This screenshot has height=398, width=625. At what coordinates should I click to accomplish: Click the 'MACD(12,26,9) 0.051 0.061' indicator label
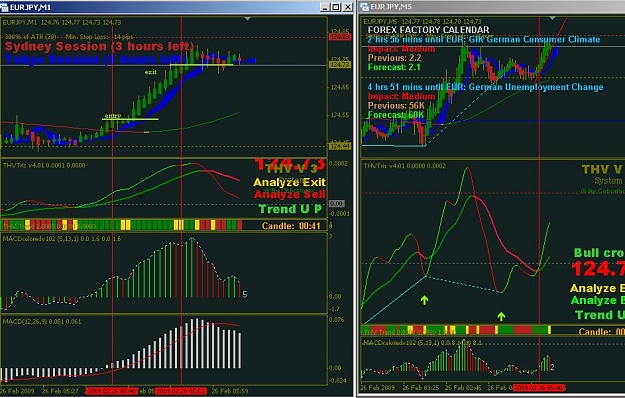click(x=42, y=322)
